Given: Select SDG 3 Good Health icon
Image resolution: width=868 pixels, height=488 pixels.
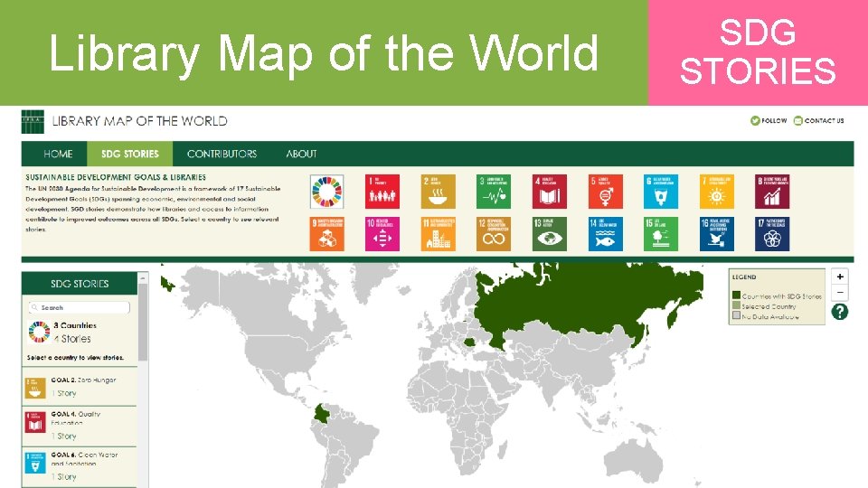Looking at the screenshot, I should pyautogui.click(x=494, y=192).
